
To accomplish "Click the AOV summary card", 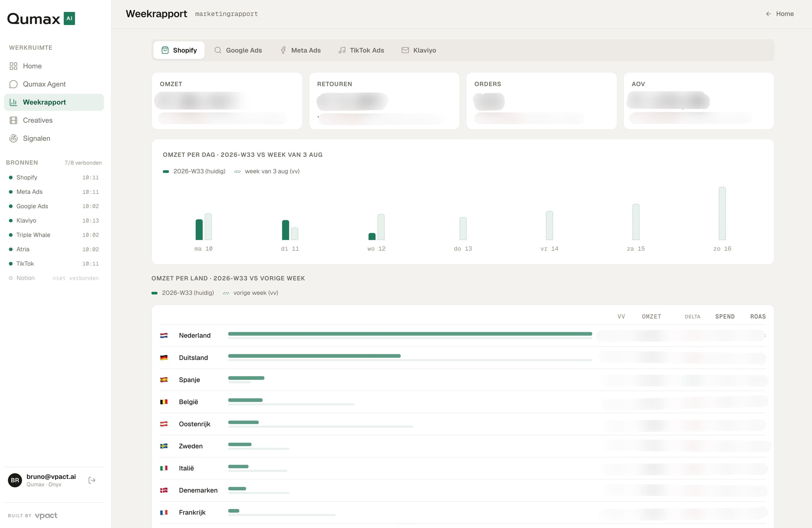I will coord(699,101).
